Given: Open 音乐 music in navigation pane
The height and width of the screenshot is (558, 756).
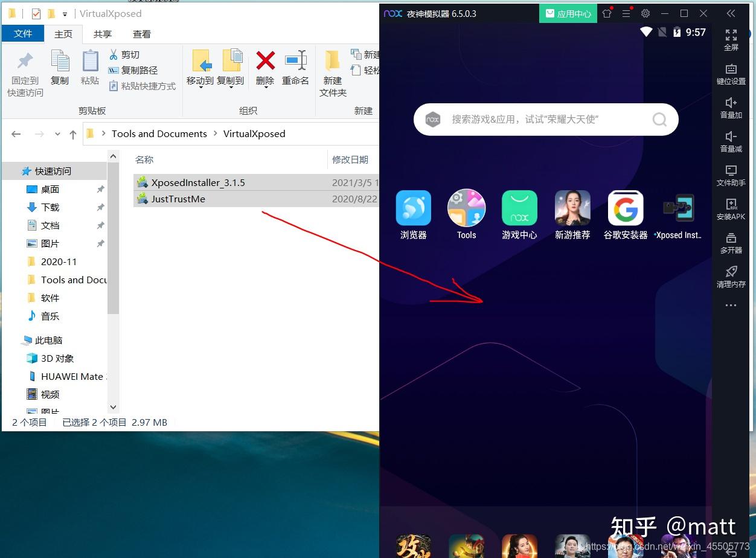Looking at the screenshot, I should click(50, 316).
